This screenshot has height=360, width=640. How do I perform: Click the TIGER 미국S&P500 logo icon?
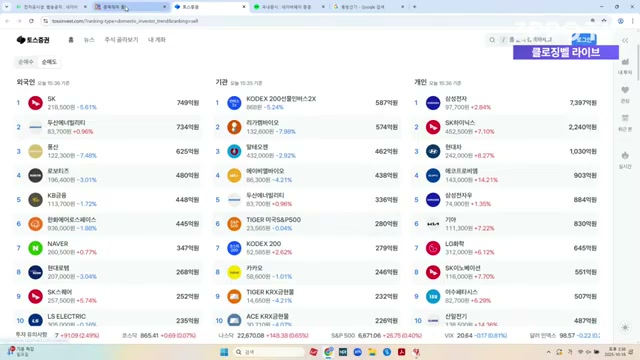pyautogui.click(x=234, y=224)
